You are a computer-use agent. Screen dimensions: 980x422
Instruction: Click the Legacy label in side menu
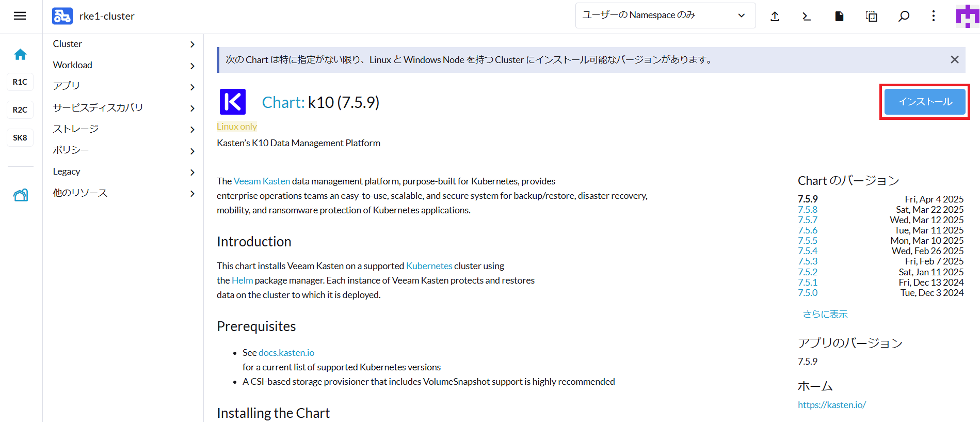pyautogui.click(x=67, y=171)
